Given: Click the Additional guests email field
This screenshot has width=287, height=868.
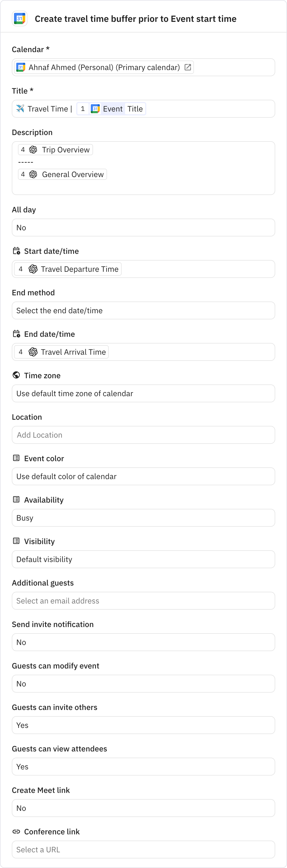Looking at the screenshot, I should [143, 600].
